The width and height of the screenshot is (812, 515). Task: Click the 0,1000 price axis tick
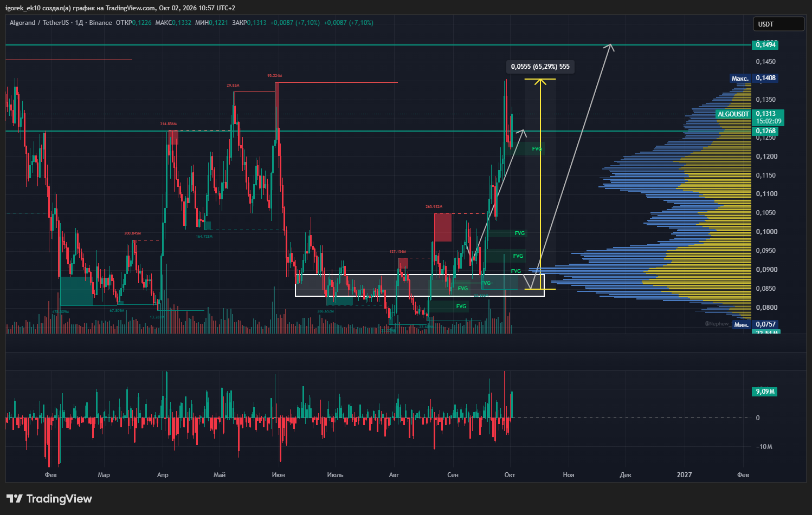pyautogui.click(x=766, y=232)
